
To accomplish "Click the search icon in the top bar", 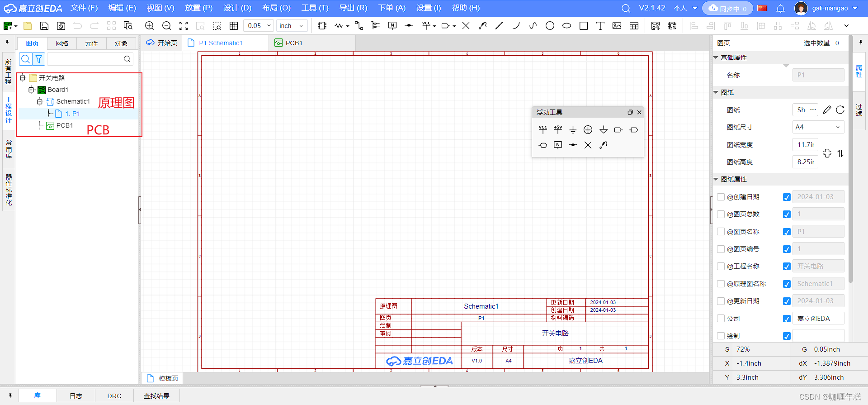I will pos(626,8).
